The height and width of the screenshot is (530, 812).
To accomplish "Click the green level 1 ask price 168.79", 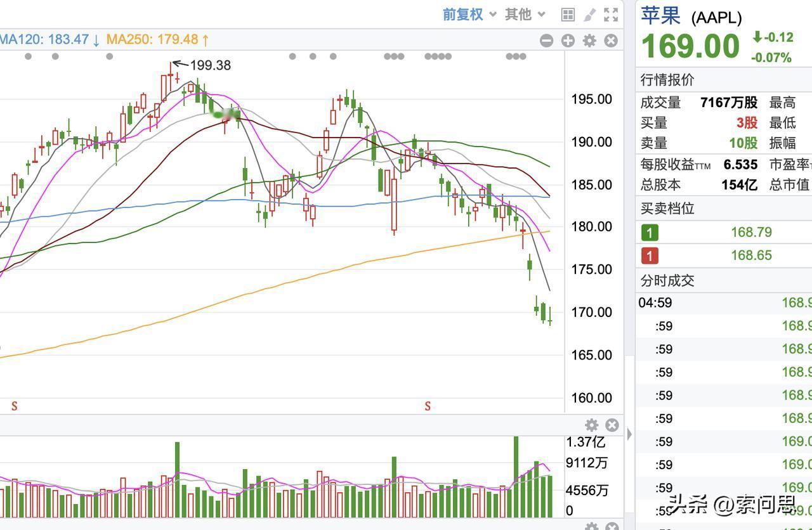I will pyautogui.click(x=751, y=232).
